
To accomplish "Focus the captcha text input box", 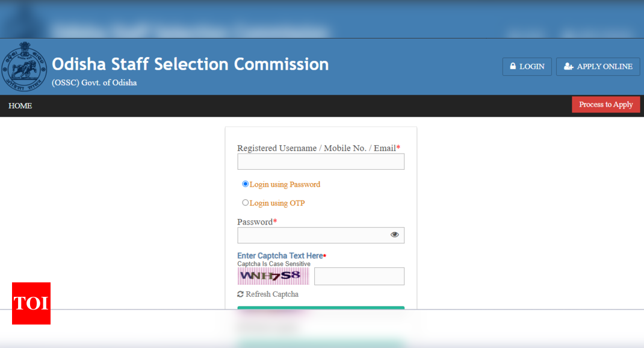I will tap(359, 276).
